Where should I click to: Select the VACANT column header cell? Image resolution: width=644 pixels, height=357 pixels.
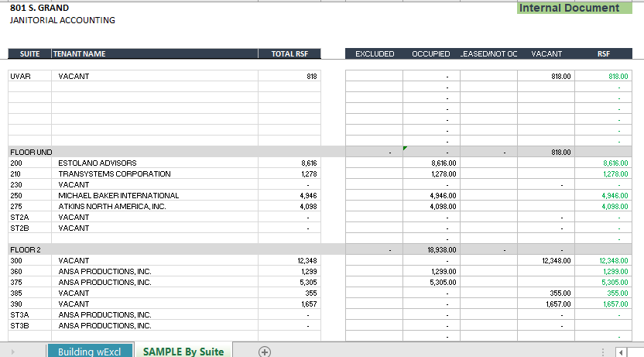point(546,53)
